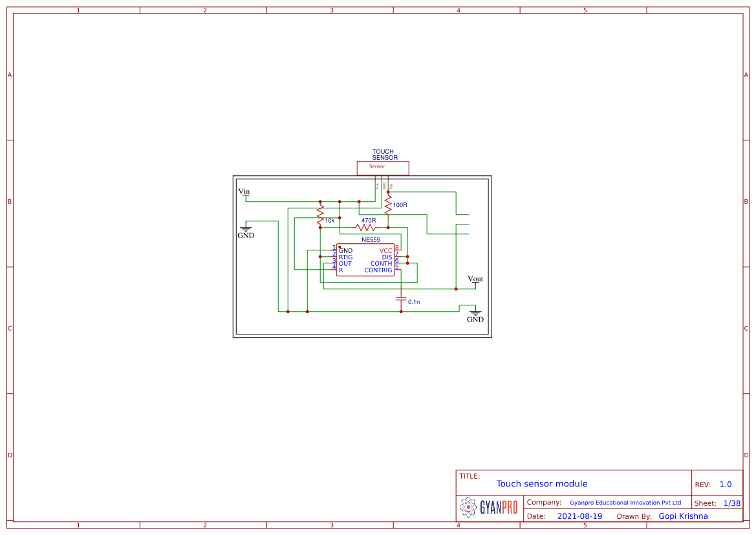
Task: Click the Vout output port
Action: click(475, 281)
